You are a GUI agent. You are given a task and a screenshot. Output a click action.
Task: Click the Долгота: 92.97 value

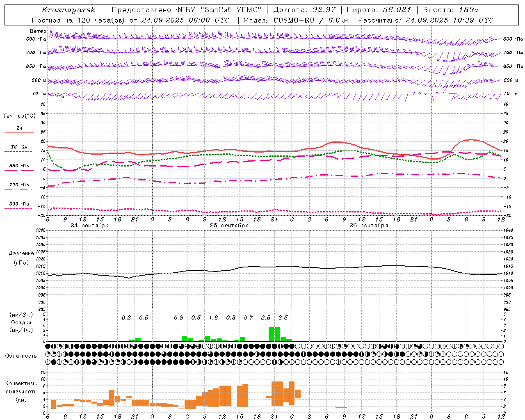(304, 10)
